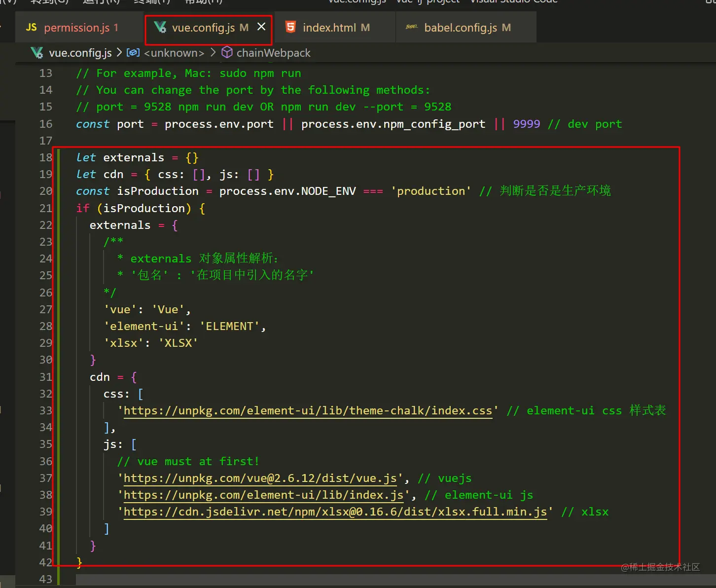Click the 9999 port number value

tap(527, 124)
